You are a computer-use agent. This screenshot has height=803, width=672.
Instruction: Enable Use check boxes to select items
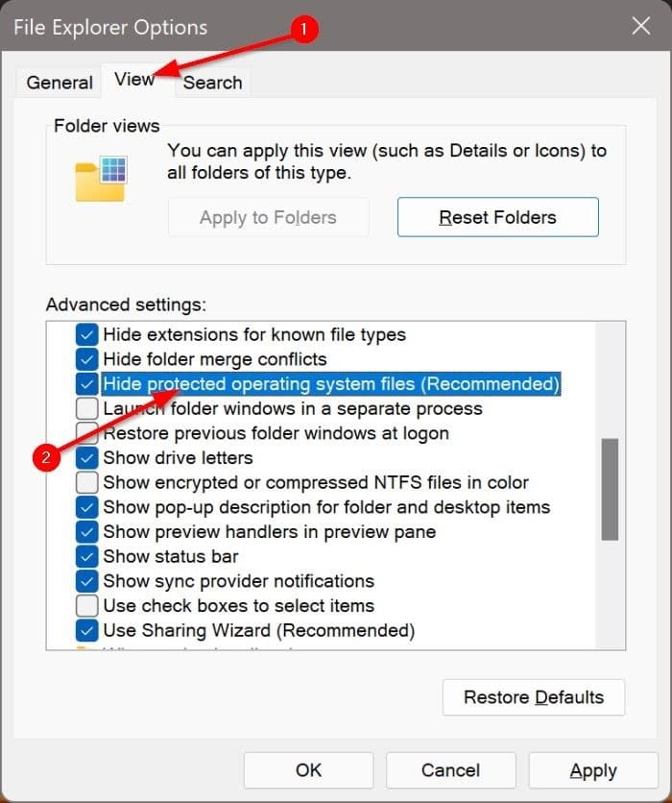tap(86, 606)
